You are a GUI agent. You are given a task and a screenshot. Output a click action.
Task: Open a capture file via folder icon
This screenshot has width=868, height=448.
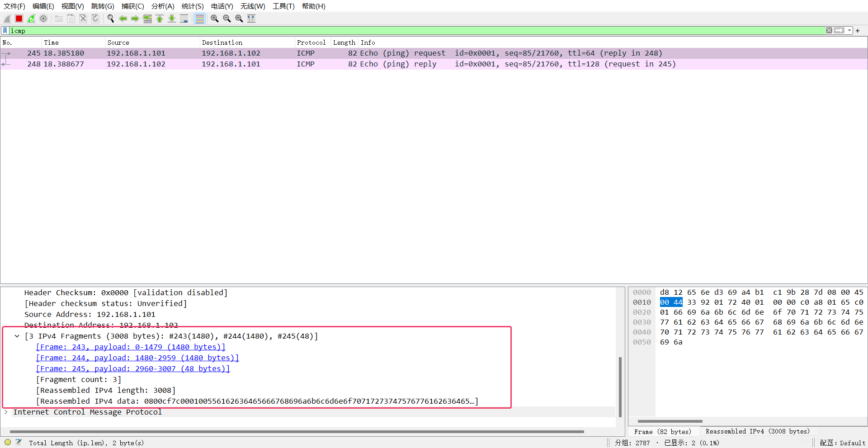(x=59, y=19)
